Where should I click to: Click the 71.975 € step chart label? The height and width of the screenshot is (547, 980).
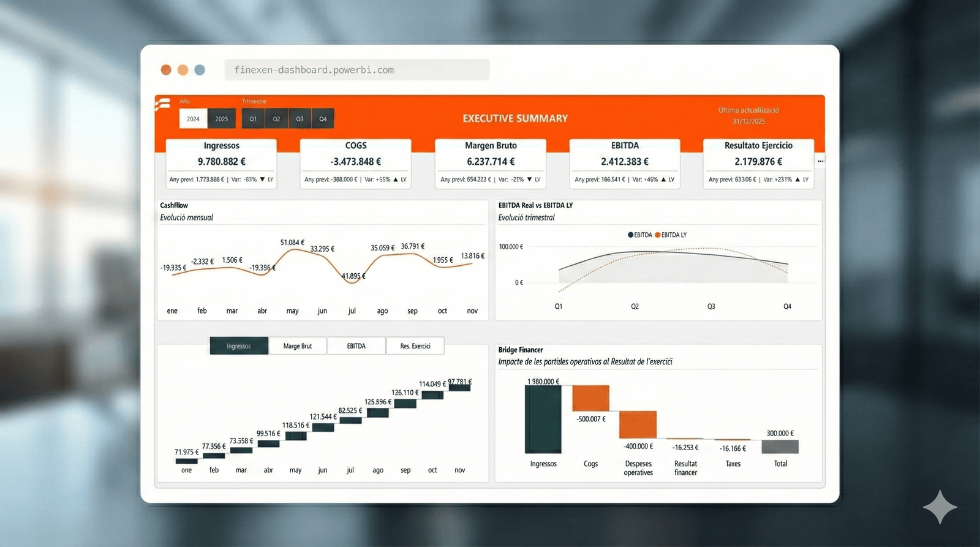(187, 452)
